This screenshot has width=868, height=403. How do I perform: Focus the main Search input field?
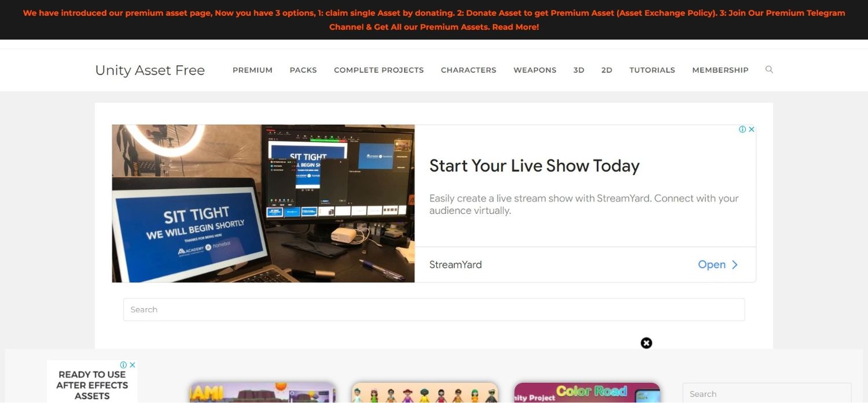coord(434,310)
